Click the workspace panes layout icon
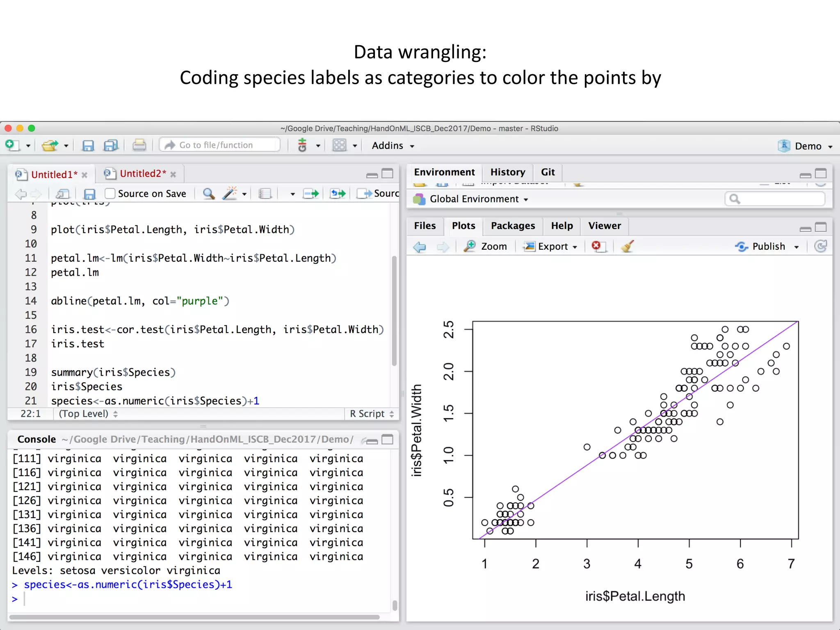 [x=339, y=145]
